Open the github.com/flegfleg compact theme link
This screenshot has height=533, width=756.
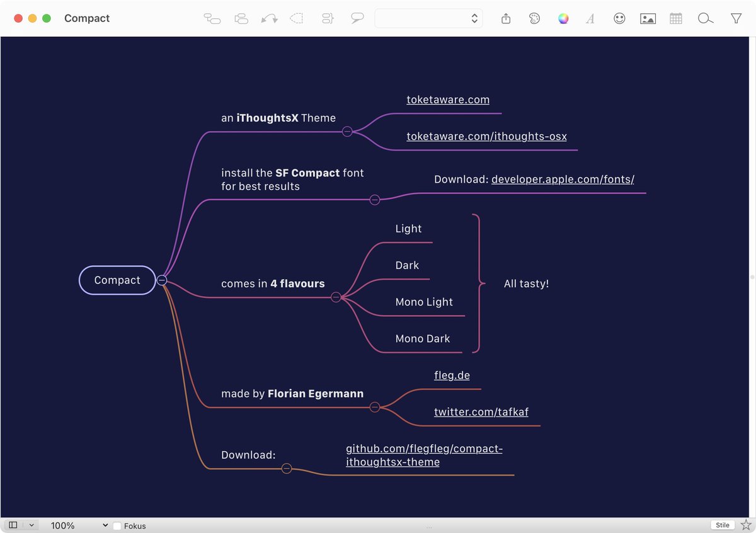coord(424,455)
